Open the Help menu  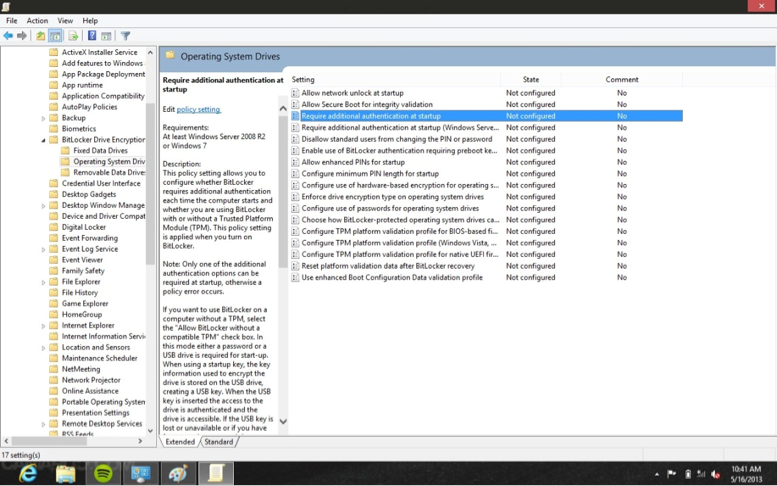90,20
